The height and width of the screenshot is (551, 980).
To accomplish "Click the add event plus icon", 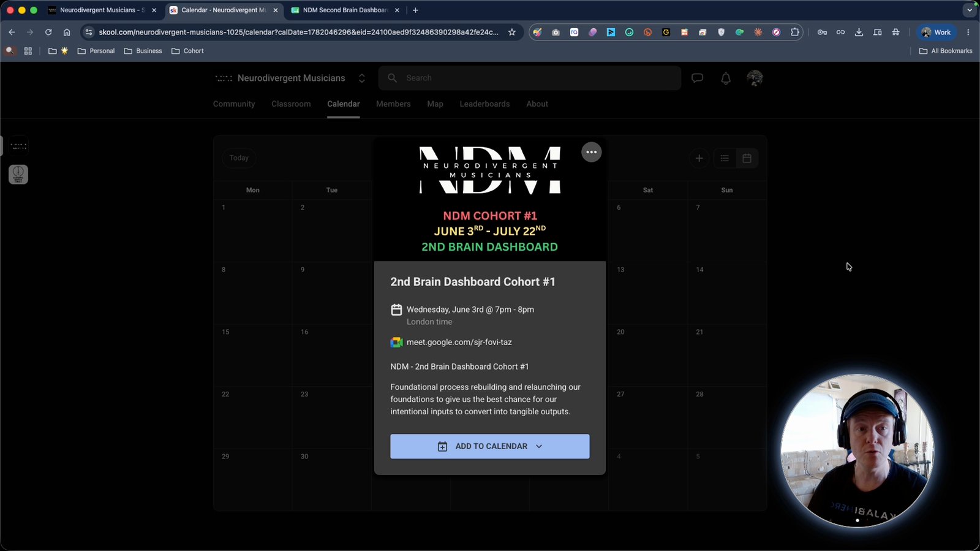I will [699, 158].
